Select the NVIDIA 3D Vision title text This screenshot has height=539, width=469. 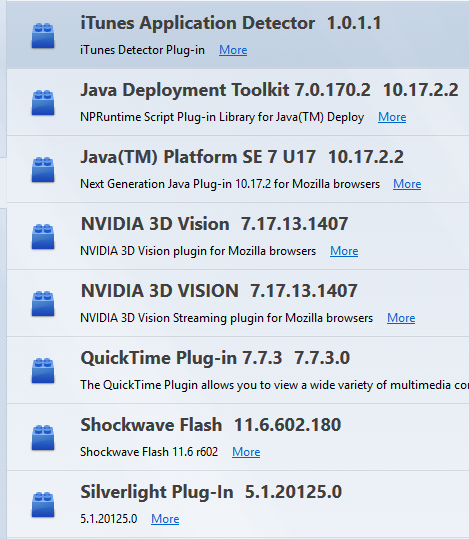coord(155,224)
